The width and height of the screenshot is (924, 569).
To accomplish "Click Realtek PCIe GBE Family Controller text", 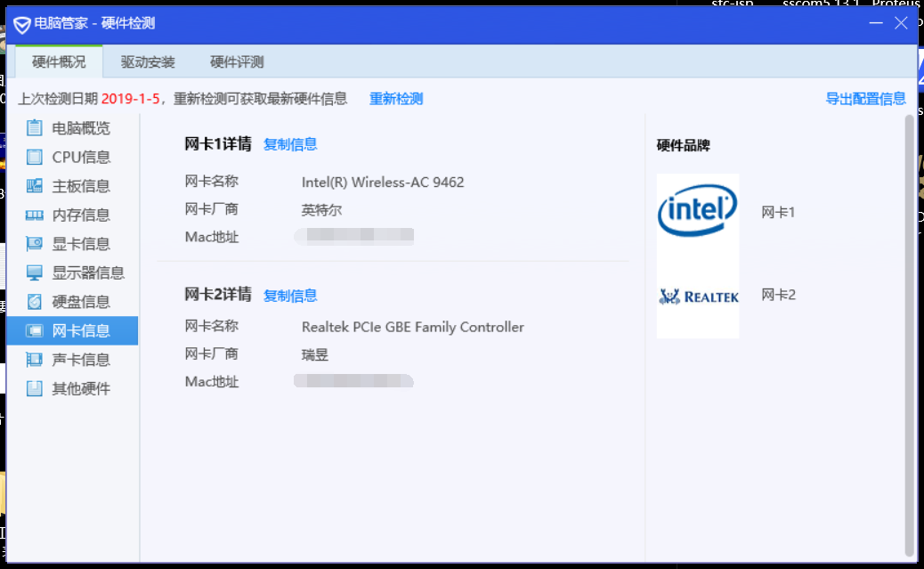I will [412, 328].
